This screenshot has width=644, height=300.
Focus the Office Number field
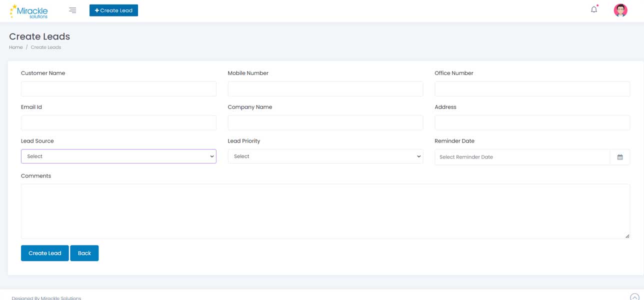pyautogui.click(x=532, y=89)
